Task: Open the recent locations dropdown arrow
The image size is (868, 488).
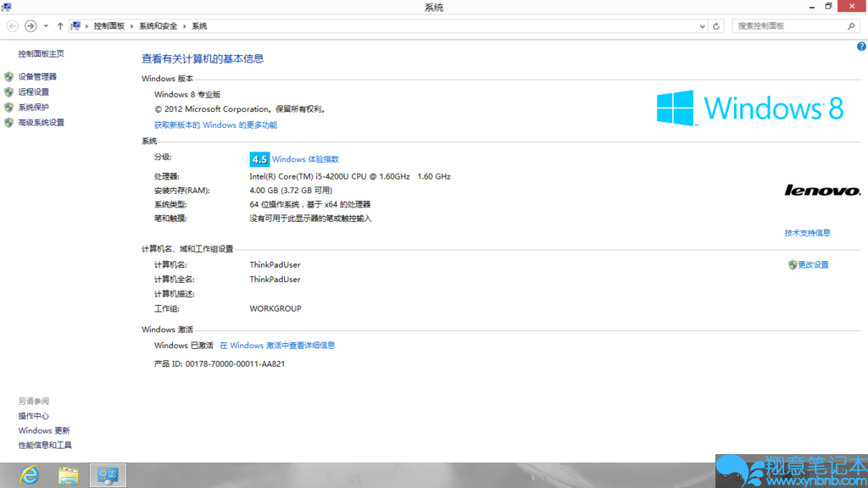Action: click(46, 26)
